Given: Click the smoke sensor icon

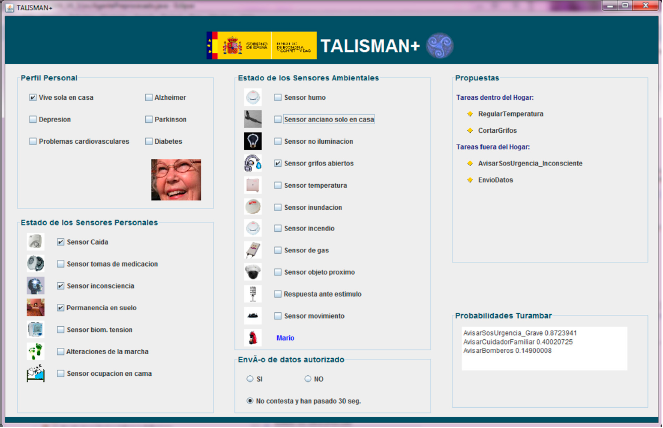Looking at the screenshot, I should point(254,97).
